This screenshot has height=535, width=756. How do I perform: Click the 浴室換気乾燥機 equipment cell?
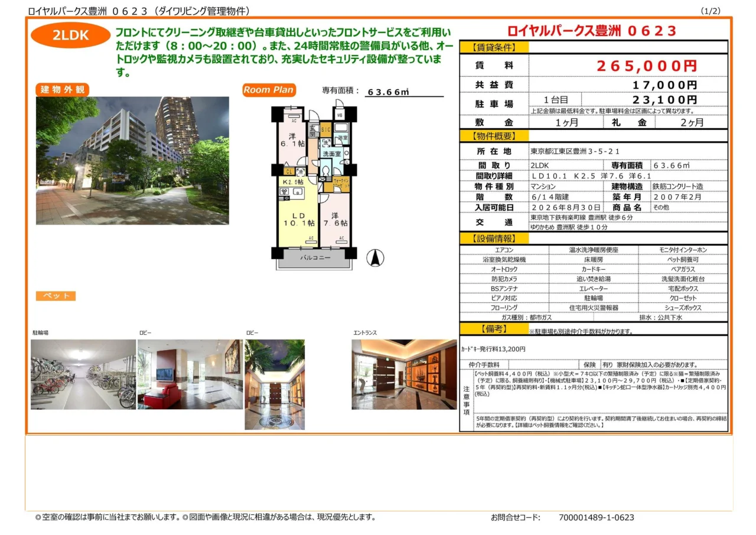coord(504,259)
